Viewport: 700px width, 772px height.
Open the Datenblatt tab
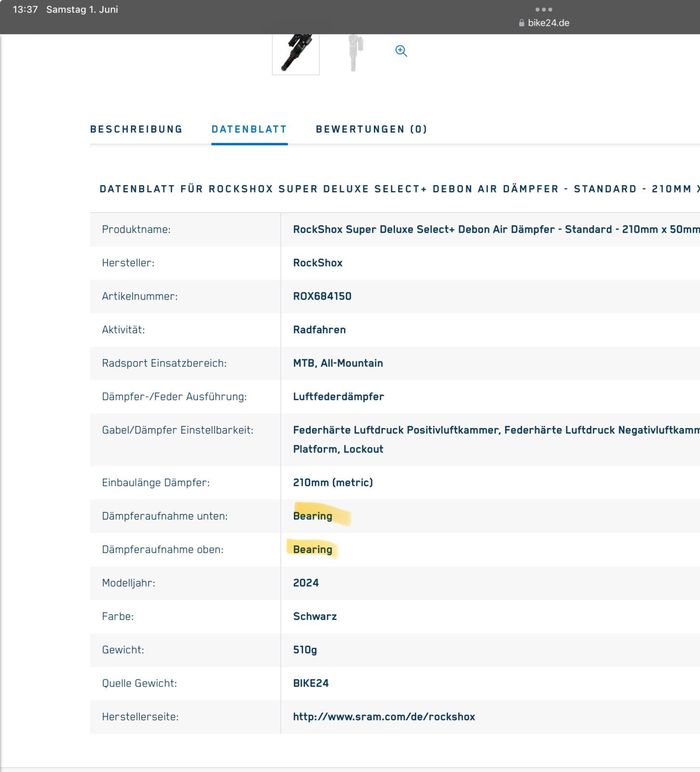(249, 129)
